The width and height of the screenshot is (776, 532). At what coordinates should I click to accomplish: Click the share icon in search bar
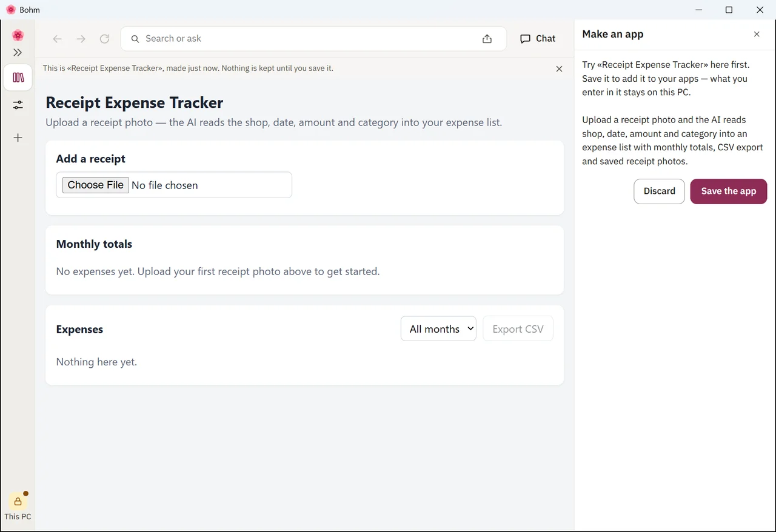[x=487, y=39]
